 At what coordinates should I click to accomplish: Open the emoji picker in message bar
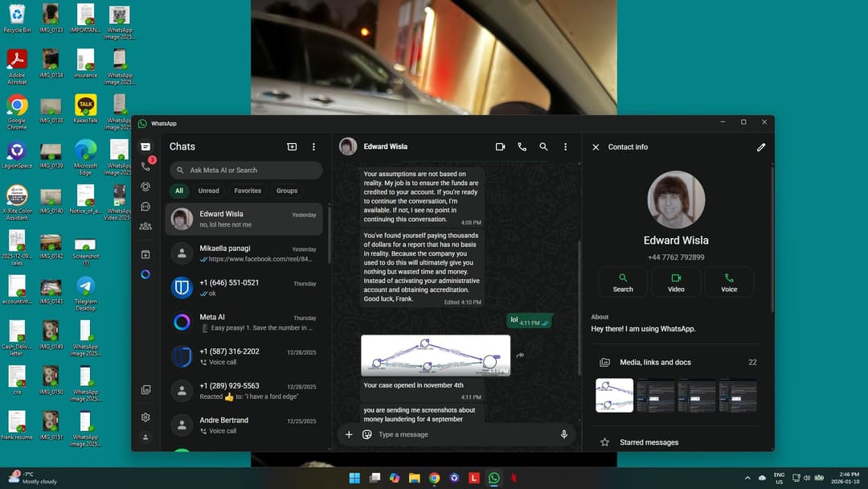click(366, 435)
